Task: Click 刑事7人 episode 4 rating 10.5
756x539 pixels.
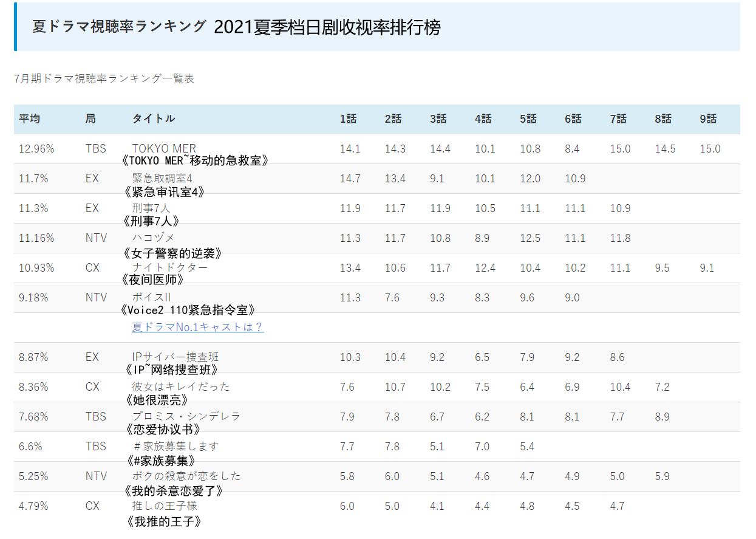Action: coord(485,208)
